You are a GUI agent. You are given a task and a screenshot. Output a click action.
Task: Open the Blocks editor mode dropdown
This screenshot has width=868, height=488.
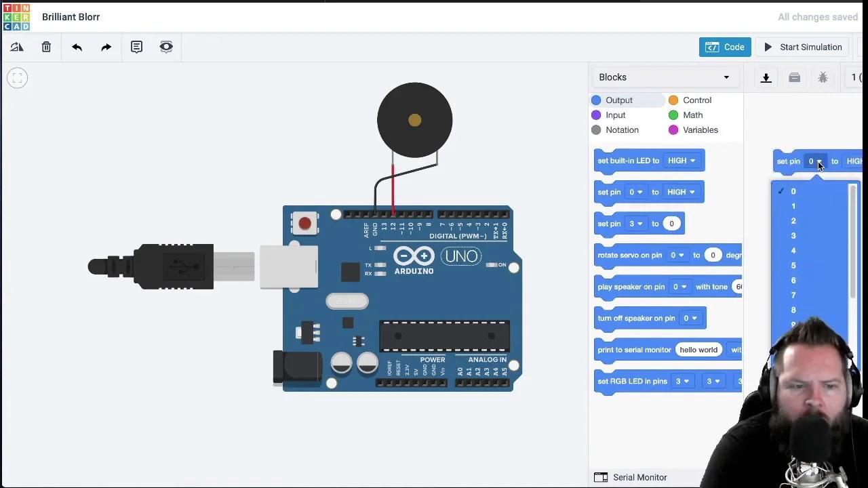[x=664, y=77]
